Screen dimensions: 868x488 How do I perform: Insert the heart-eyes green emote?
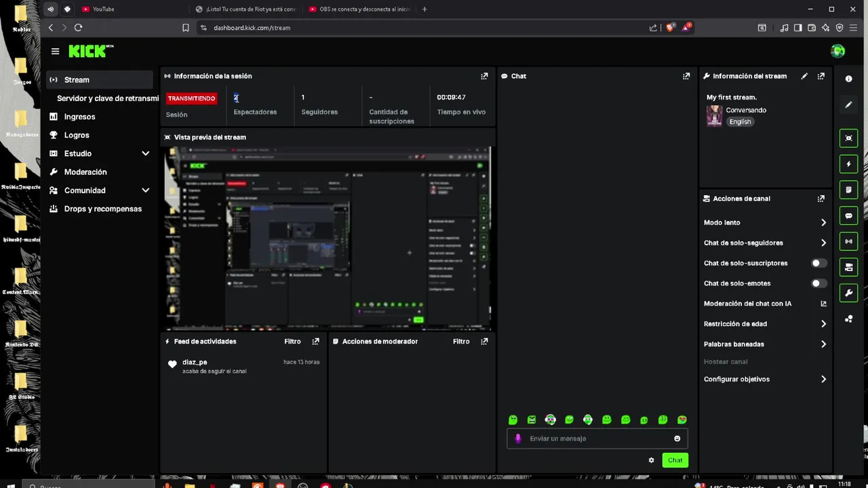tap(682, 420)
